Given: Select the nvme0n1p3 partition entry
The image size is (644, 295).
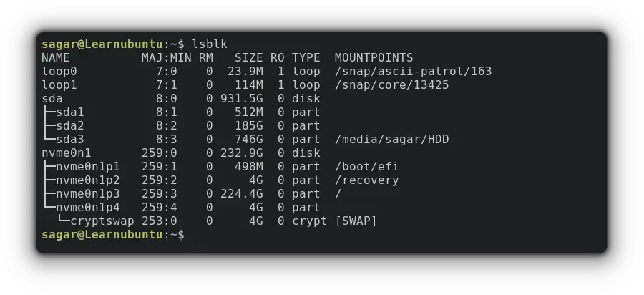Looking at the screenshot, I should (x=88, y=193).
